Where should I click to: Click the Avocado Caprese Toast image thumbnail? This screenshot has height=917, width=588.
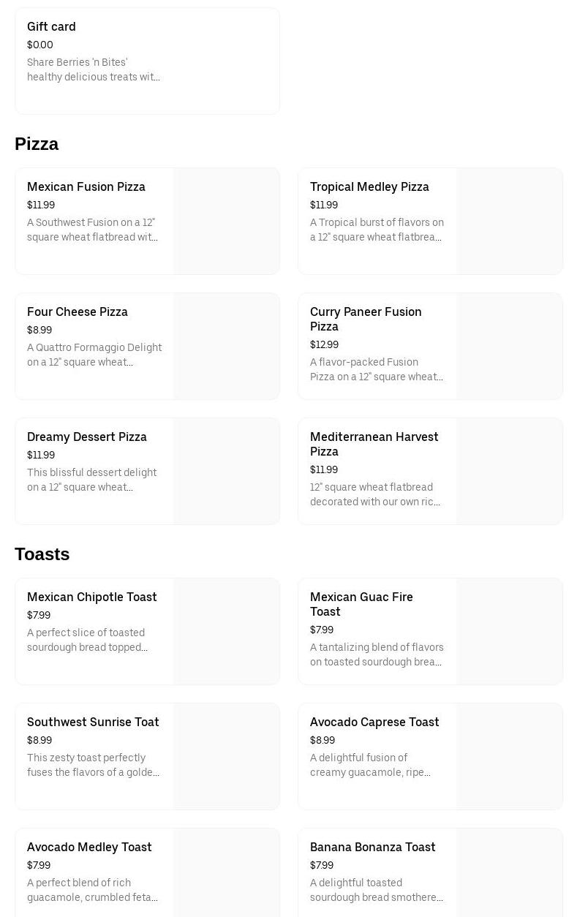click(x=510, y=757)
